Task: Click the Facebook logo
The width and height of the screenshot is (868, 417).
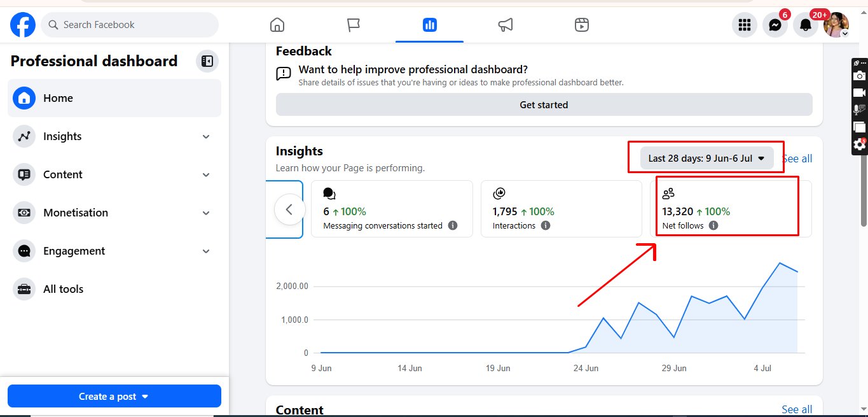Action: (x=23, y=25)
